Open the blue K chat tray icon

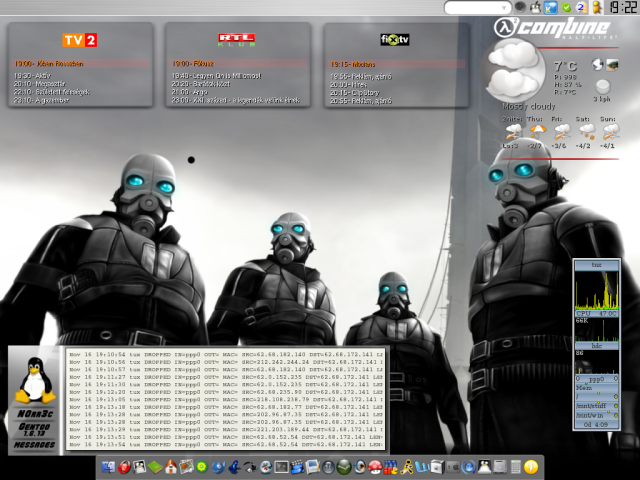pyautogui.click(x=550, y=7)
